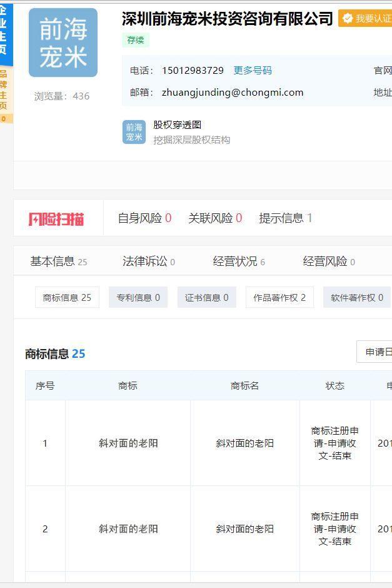Switch to 经营风险 tab
The height and width of the screenshot is (588, 392).
pyautogui.click(x=329, y=261)
